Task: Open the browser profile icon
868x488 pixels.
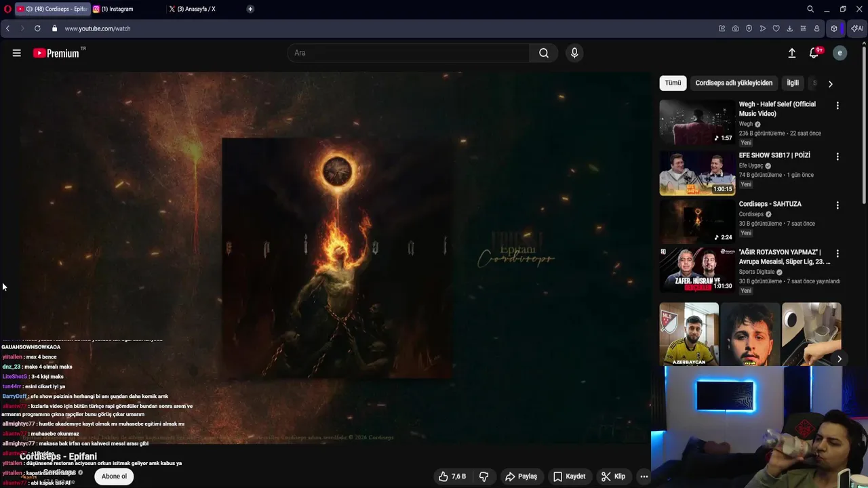Action: (817, 28)
